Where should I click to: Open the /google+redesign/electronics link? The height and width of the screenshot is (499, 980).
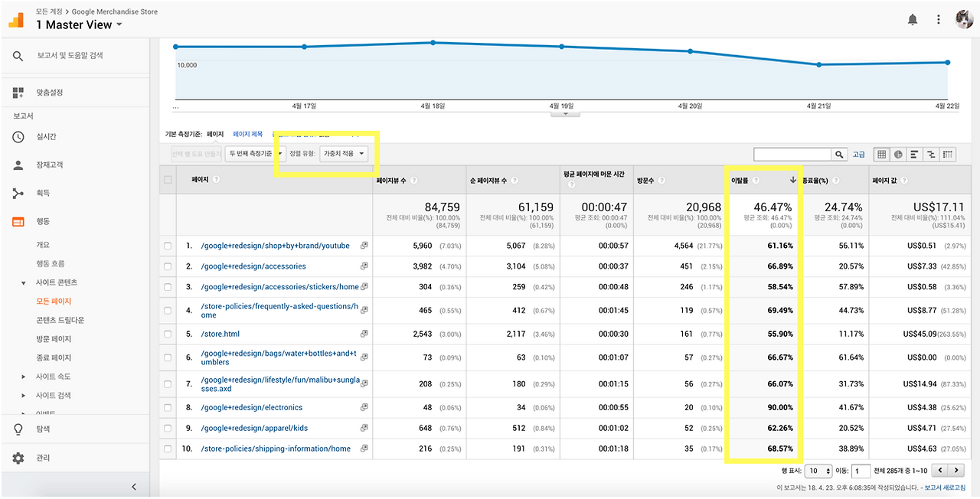pyautogui.click(x=252, y=408)
